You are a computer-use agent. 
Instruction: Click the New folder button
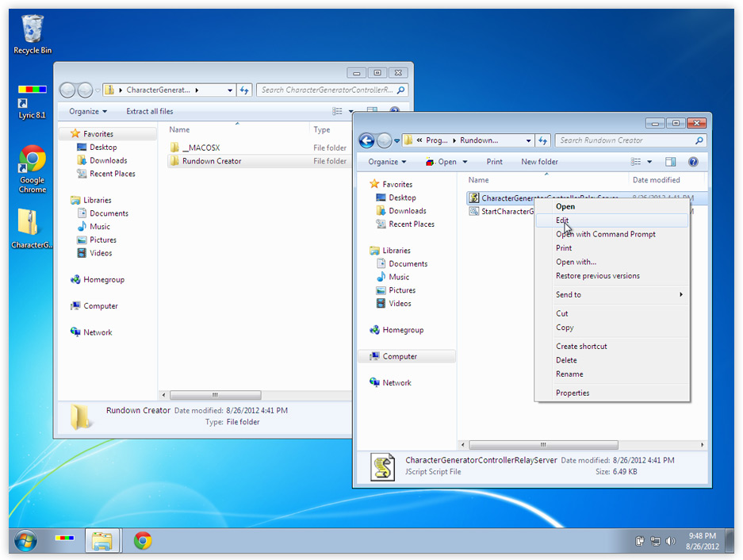pyautogui.click(x=539, y=162)
